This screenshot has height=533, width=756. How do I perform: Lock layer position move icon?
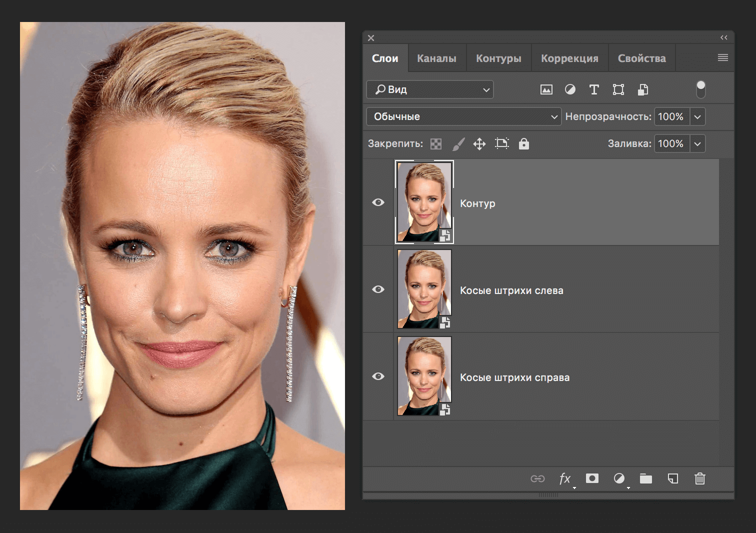tap(479, 144)
